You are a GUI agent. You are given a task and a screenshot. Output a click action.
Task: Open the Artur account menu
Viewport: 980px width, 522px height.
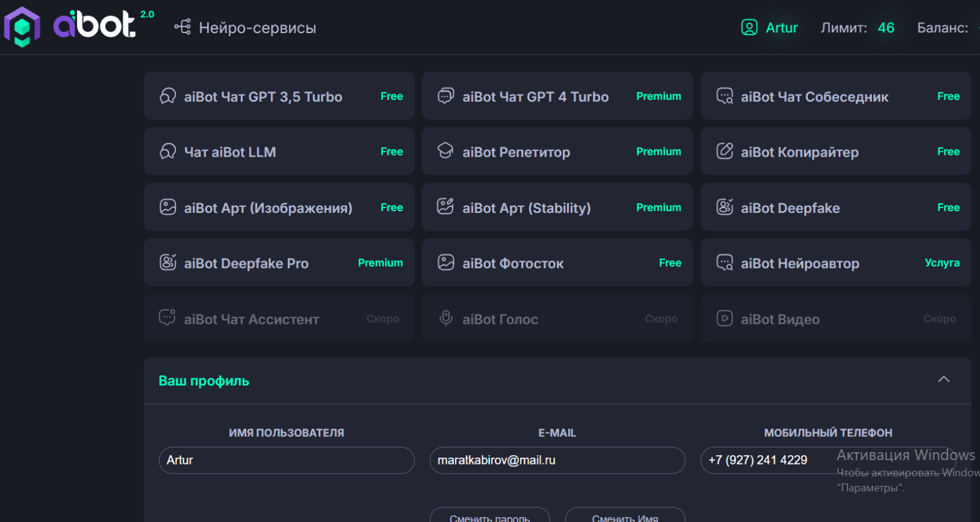[x=770, y=28]
